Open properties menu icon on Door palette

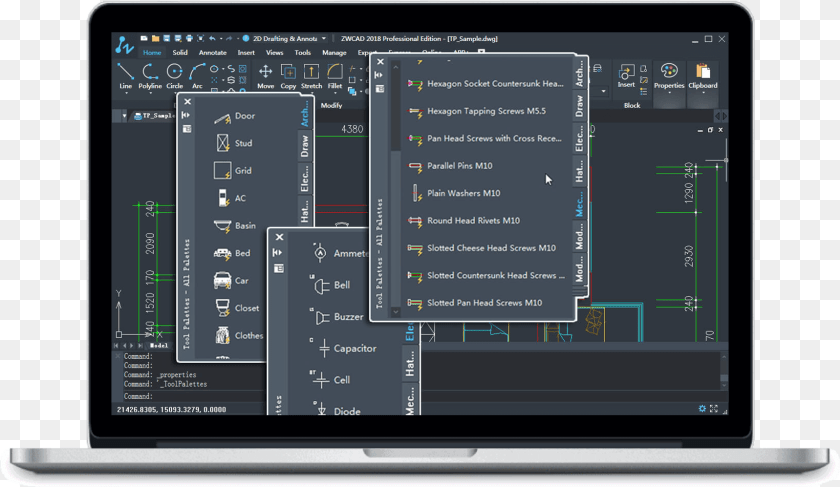[x=186, y=129]
